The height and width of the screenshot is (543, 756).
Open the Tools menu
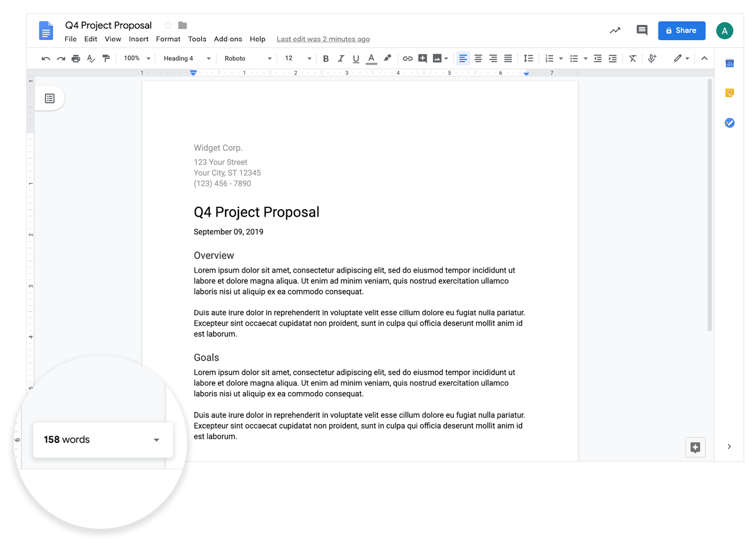pyautogui.click(x=197, y=39)
